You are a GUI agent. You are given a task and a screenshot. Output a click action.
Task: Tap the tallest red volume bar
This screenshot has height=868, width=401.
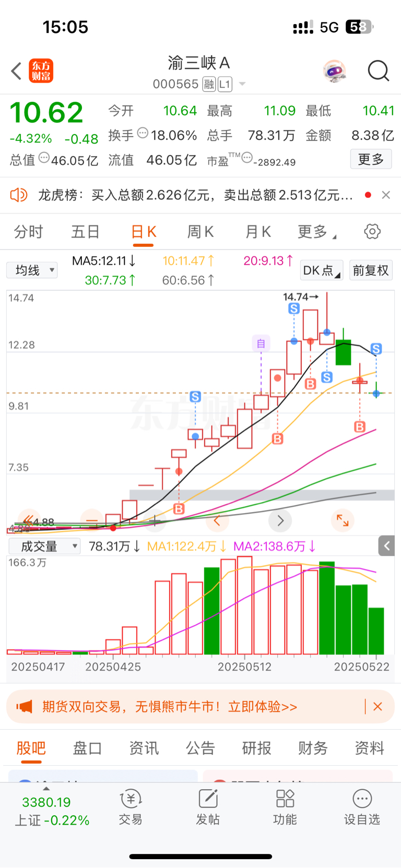click(x=244, y=605)
